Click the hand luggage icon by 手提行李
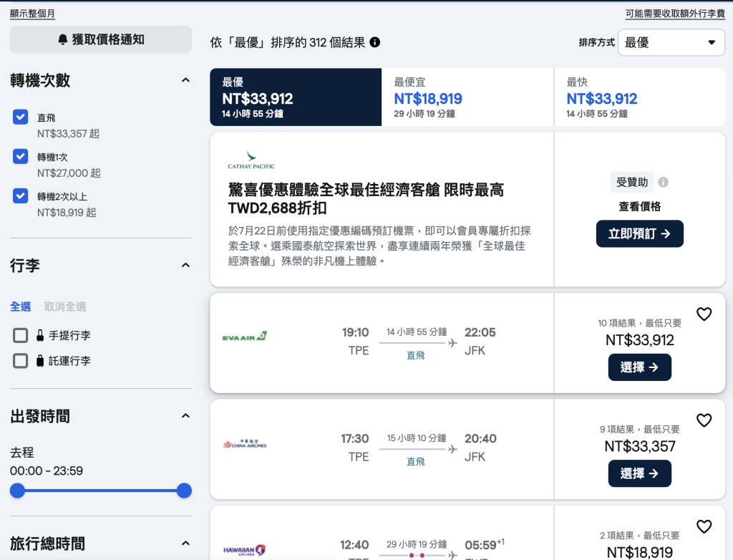 pyautogui.click(x=40, y=335)
